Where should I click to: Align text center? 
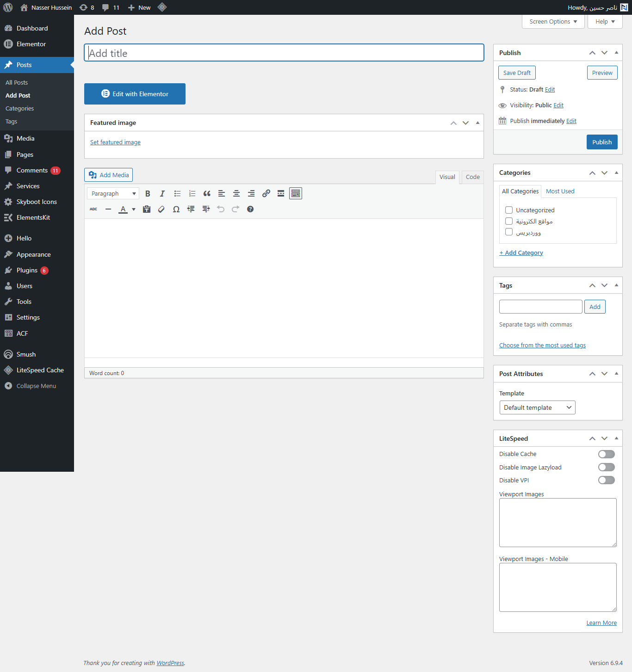pos(236,193)
